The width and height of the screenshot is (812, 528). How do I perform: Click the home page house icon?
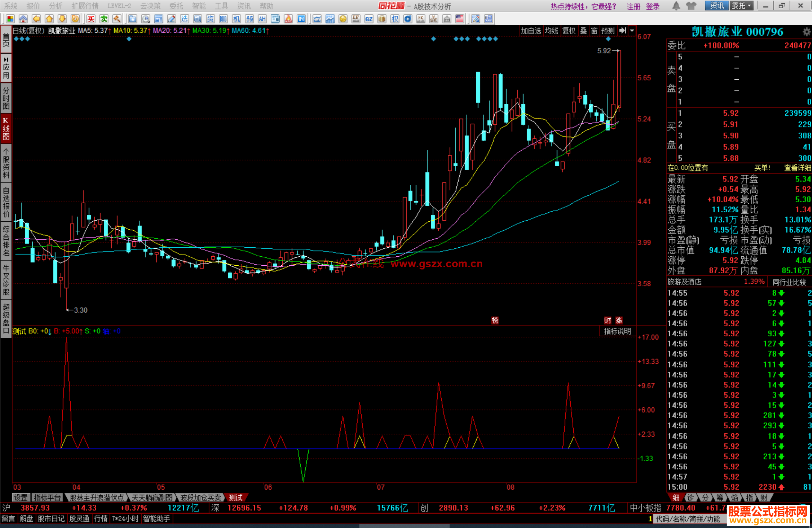coord(23,19)
